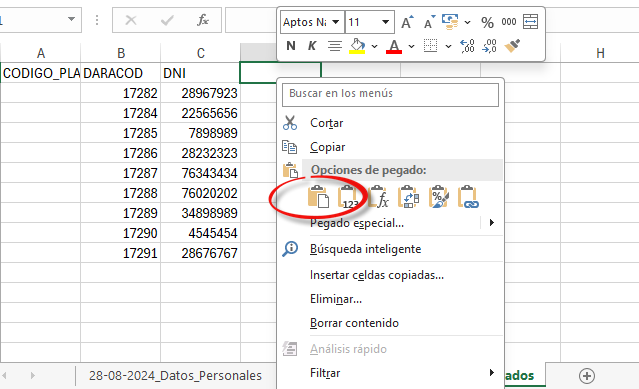The image size is (639, 389).
Task: Expand Filtrar submenu arrow
Action: point(492,372)
